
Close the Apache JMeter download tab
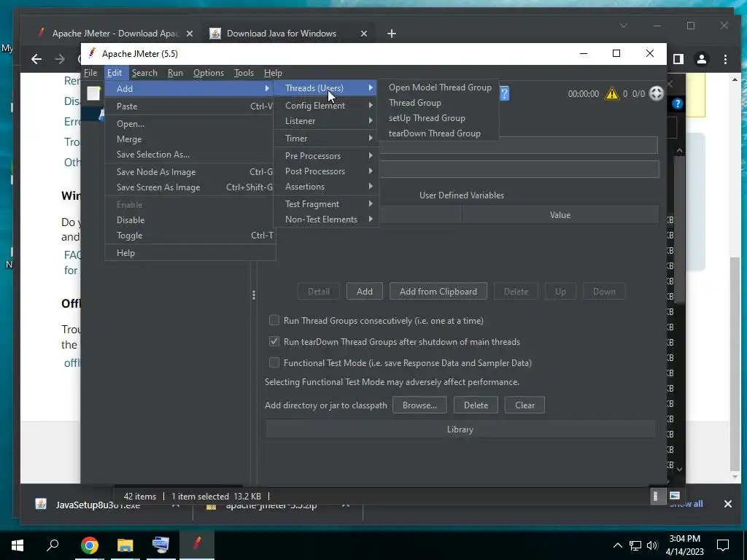coord(190,34)
